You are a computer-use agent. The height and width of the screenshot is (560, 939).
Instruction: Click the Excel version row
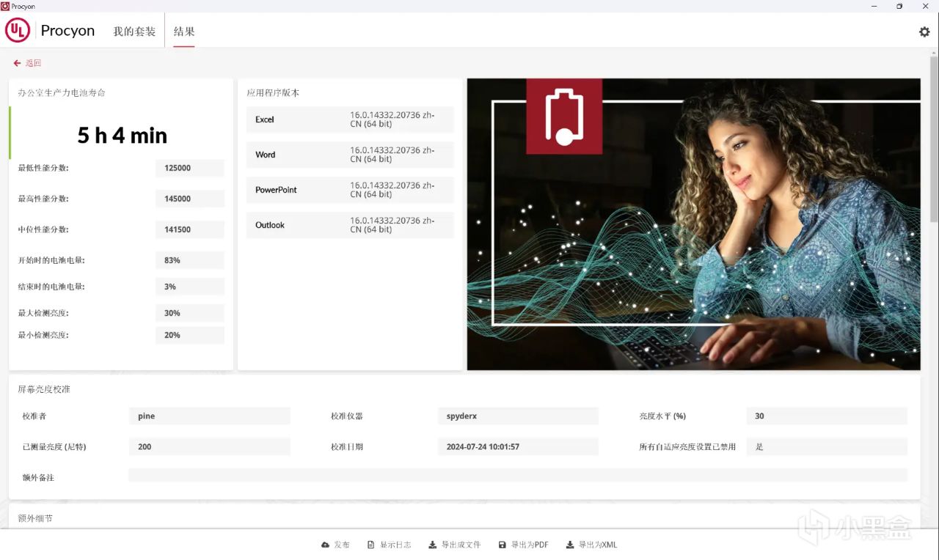[x=350, y=119]
